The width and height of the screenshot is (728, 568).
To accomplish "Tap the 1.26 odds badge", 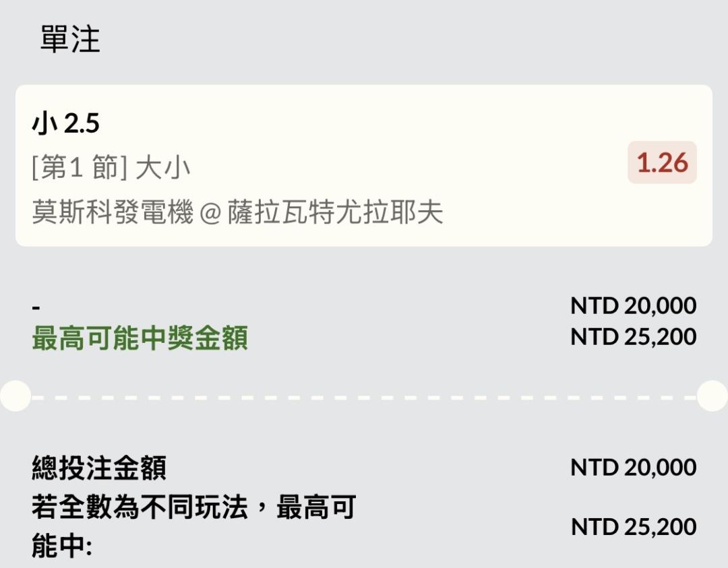I will pos(662,163).
